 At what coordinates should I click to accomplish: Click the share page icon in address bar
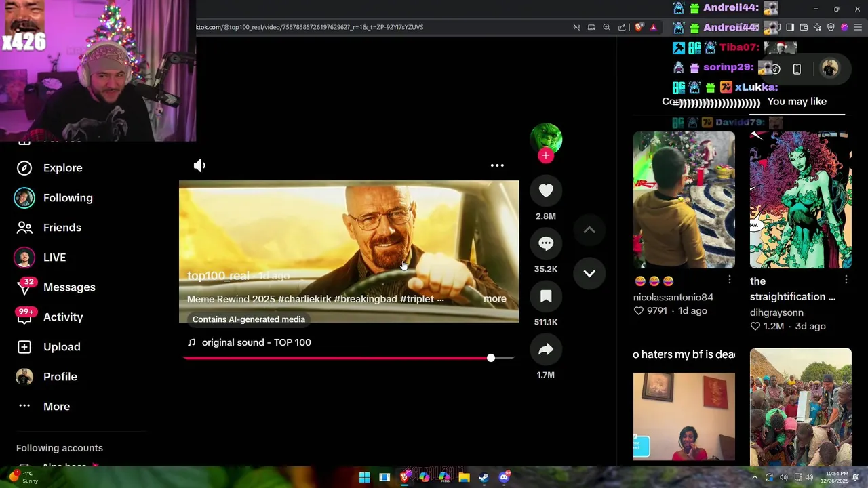point(622,27)
